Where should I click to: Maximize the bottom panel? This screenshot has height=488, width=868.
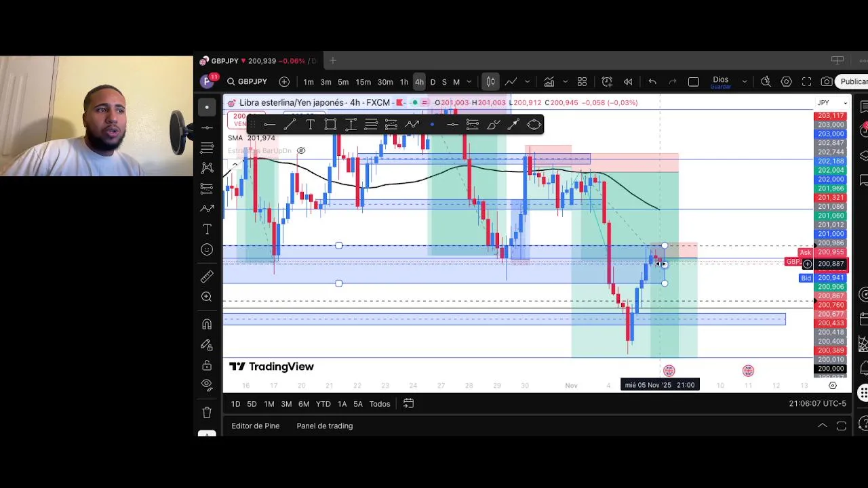tap(842, 426)
